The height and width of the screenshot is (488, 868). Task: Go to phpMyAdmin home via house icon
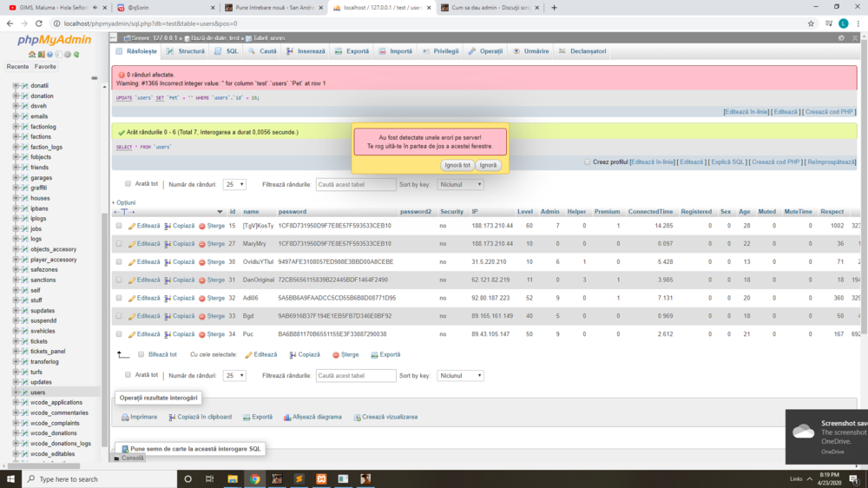pyautogui.click(x=32, y=55)
